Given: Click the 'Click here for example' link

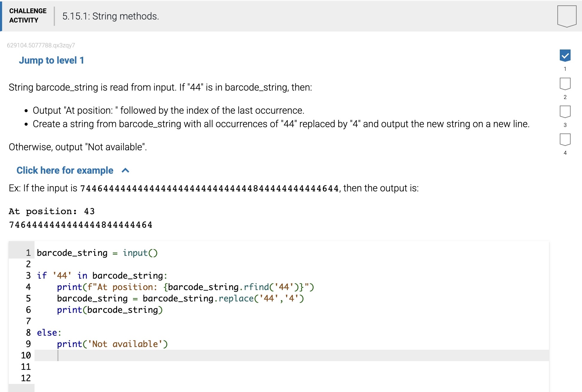Looking at the screenshot, I should click(65, 170).
